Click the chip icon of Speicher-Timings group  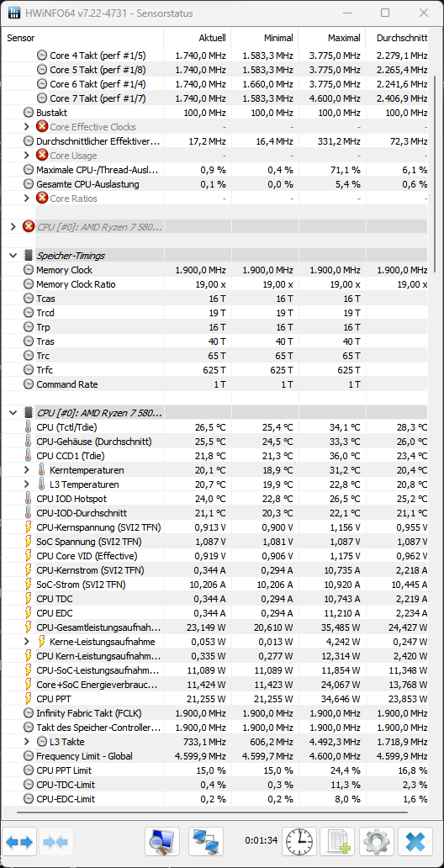click(29, 256)
